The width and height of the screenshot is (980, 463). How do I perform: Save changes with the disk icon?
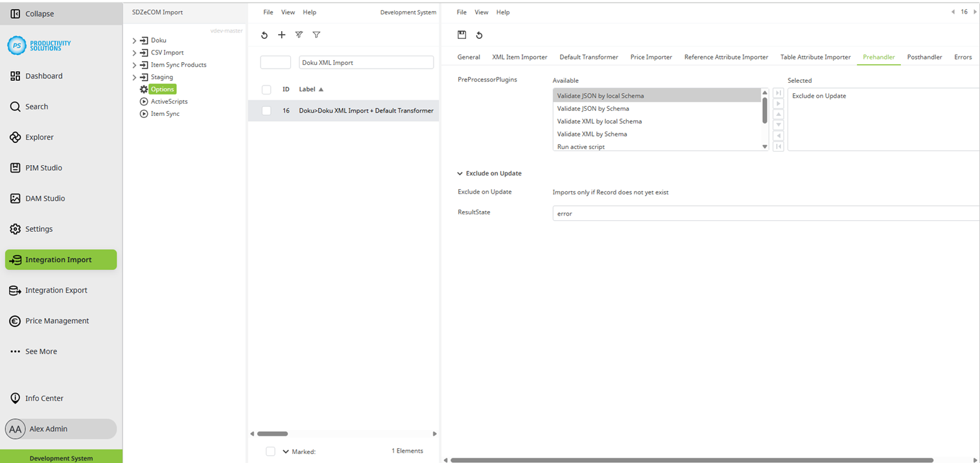pyautogui.click(x=461, y=35)
